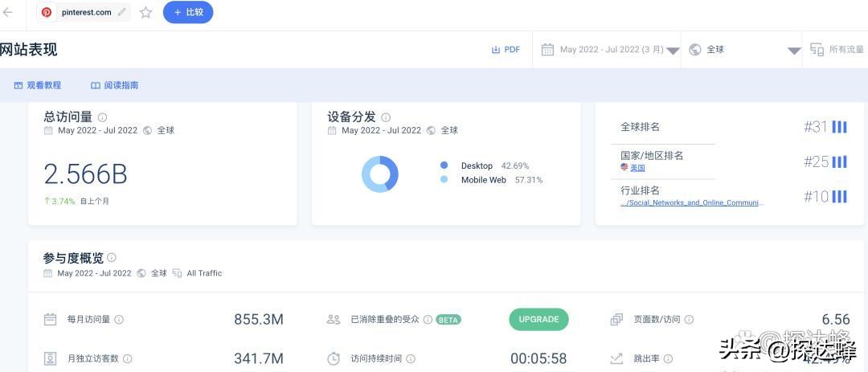The height and width of the screenshot is (372, 868).
Task: Click the clock icon beside 访问持续时间
Action: pos(334,358)
